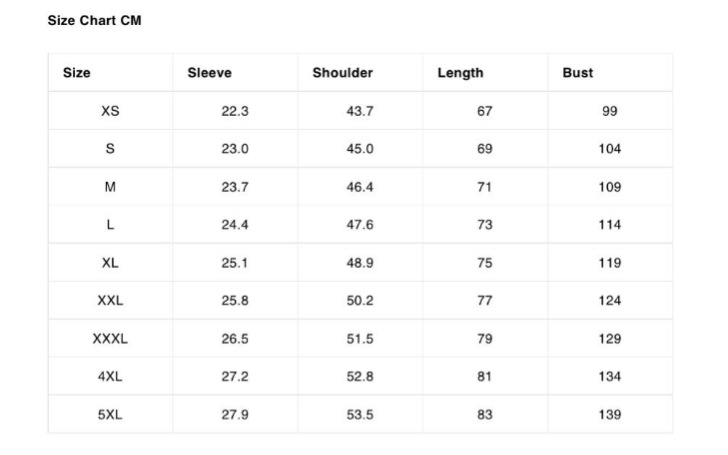This screenshot has height=455, width=728.
Task: Click the XXL size row label
Action: tap(110, 300)
